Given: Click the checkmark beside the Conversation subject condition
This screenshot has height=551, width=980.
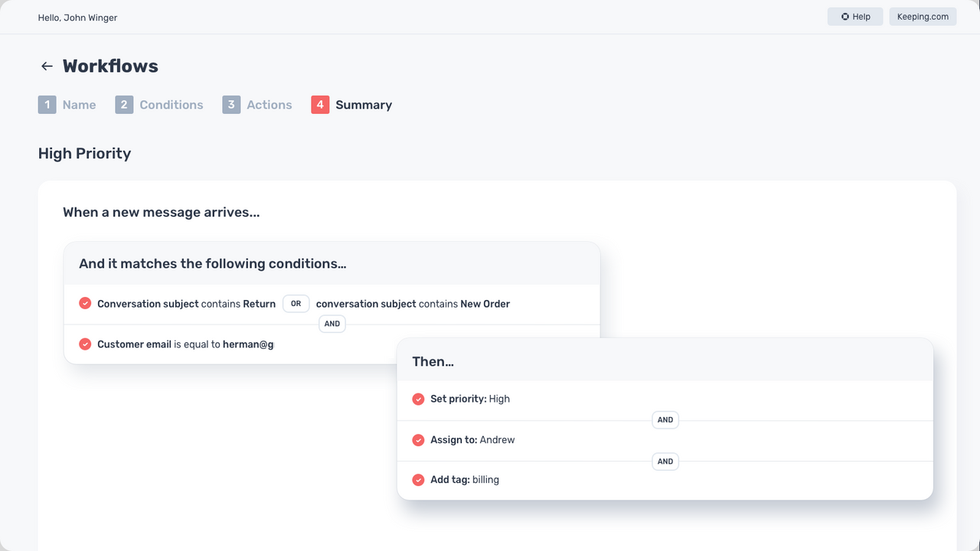Looking at the screenshot, I should (85, 303).
